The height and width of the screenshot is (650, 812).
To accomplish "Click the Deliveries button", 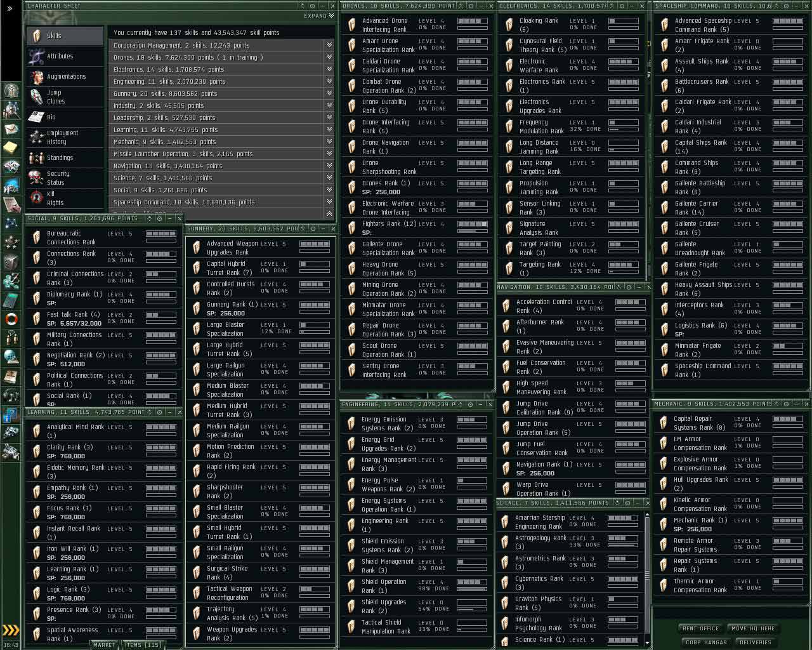I will coord(756,642).
